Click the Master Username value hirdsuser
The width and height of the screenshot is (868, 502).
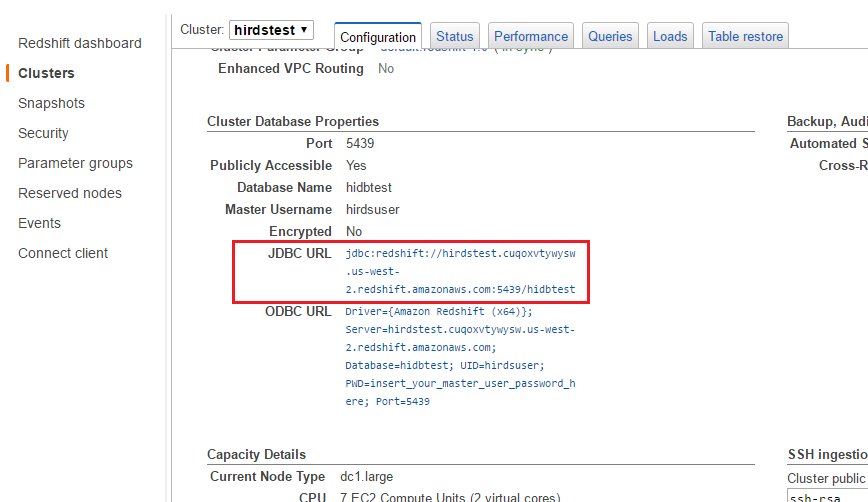pos(373,210)
